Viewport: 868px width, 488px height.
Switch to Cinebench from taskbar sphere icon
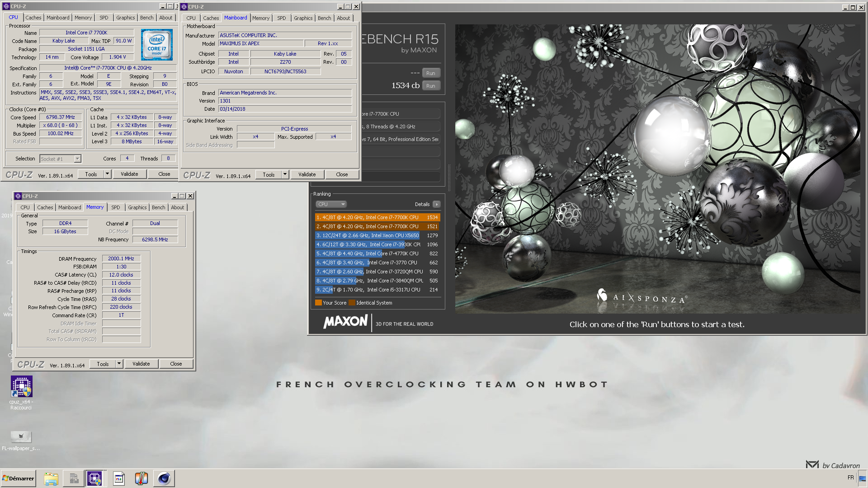point(164,479)
